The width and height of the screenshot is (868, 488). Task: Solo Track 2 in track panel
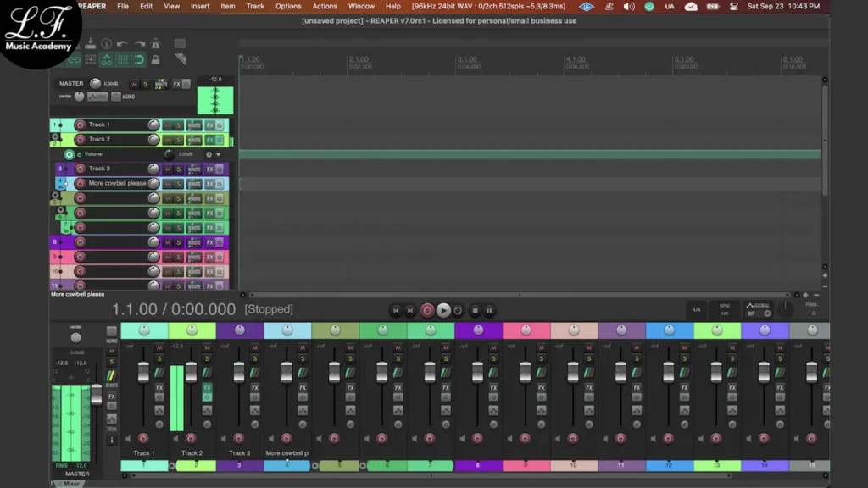(x=178, y=140)
